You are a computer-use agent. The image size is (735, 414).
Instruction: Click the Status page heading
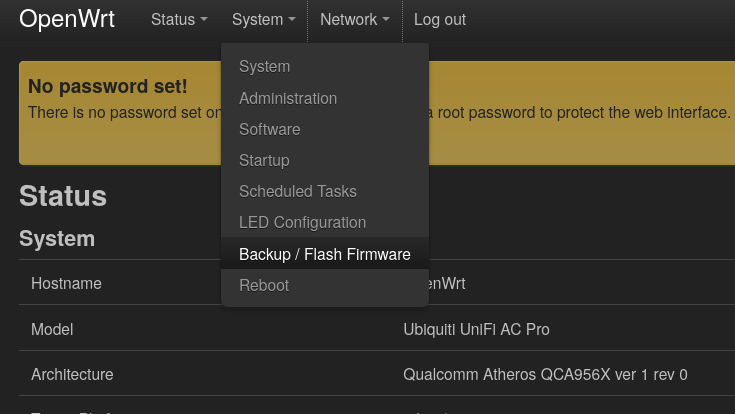pos(62,195)
